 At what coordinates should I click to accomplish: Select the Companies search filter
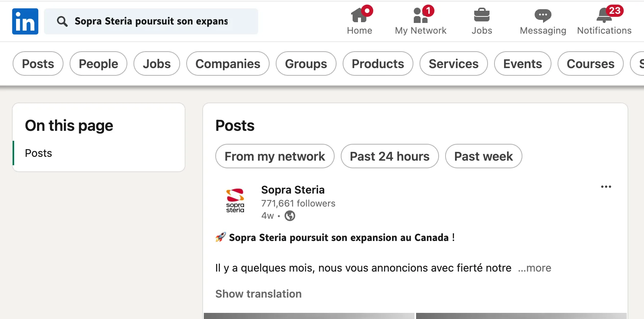click(228, 63)
